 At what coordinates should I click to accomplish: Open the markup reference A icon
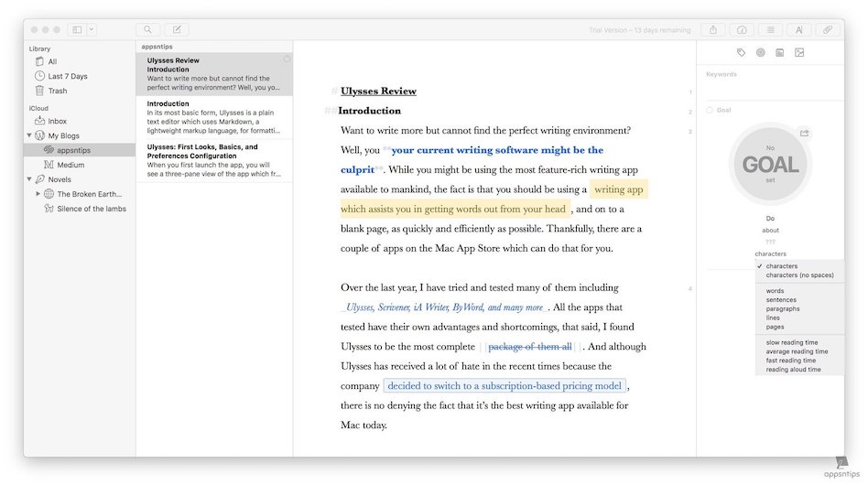click(x=799, y=29)
